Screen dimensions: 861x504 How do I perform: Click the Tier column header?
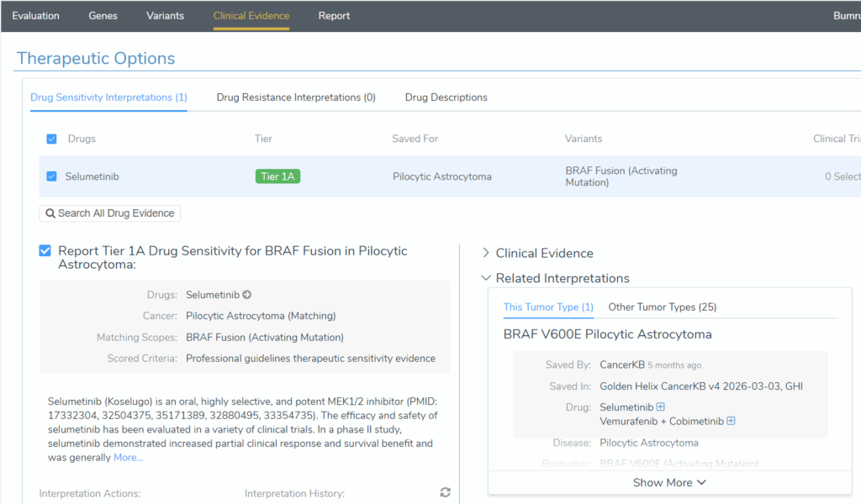point(263,139)
